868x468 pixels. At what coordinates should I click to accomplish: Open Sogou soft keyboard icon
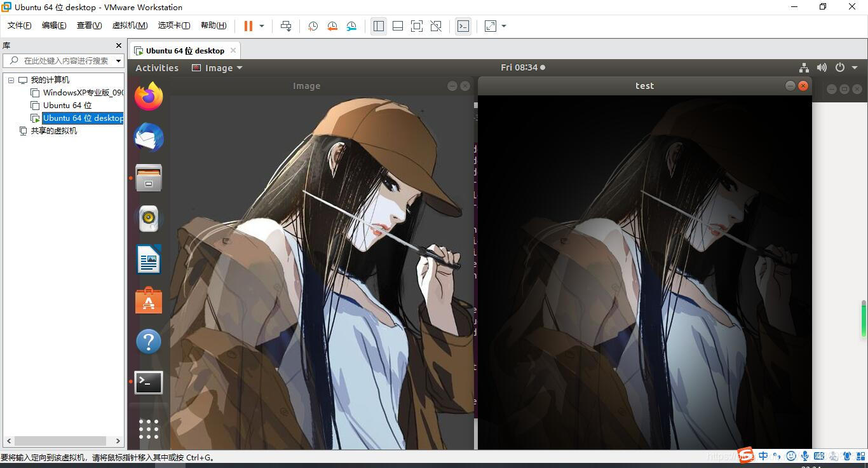(x=818, y=455)
